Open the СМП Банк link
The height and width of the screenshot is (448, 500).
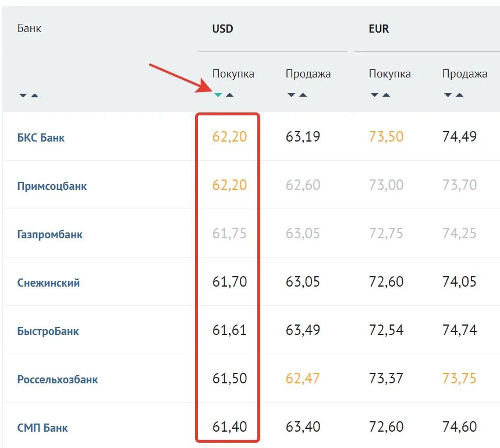(42, 428)
